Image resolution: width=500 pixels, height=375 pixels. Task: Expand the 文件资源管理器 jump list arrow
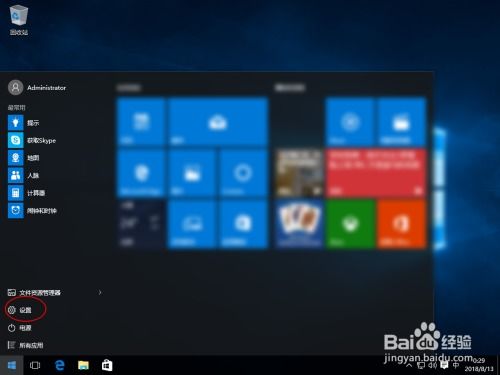point(100,292)
